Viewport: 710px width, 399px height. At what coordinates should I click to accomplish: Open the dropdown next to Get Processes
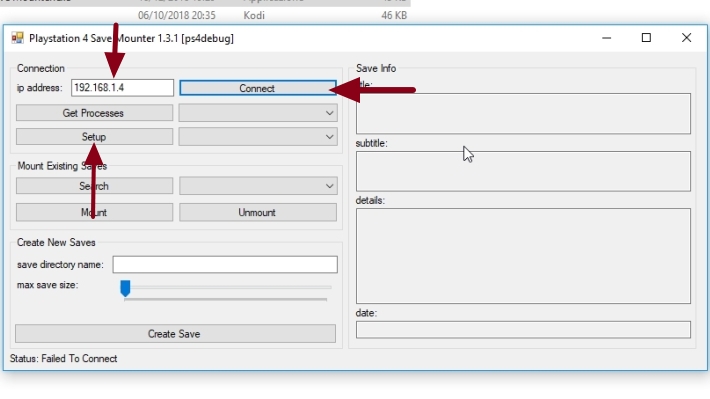[258, 113]
